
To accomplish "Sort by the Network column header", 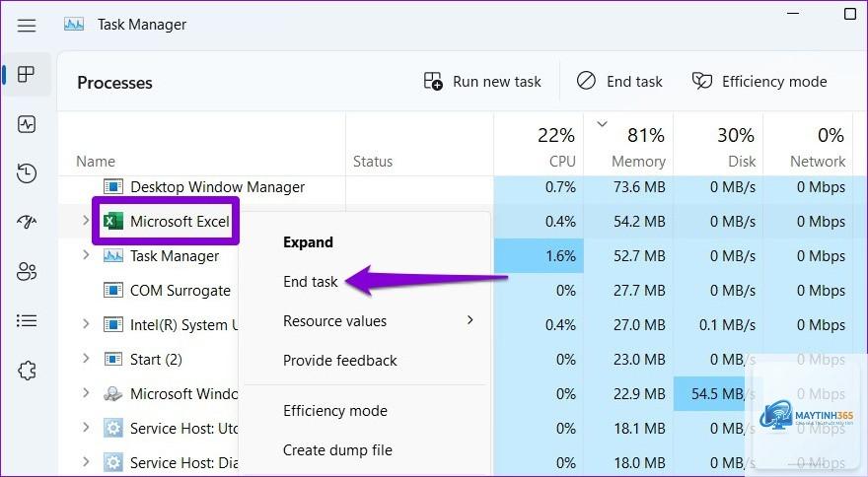I will [808, 145].
